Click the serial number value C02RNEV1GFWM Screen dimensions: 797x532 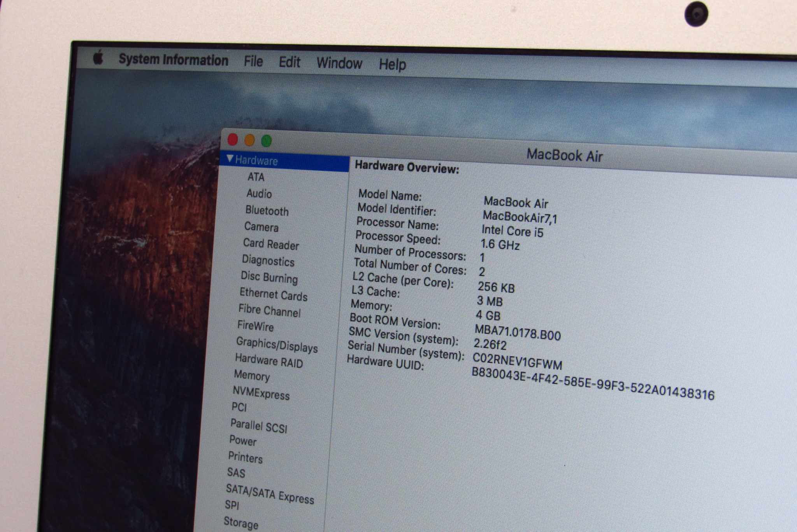(517, 361)
